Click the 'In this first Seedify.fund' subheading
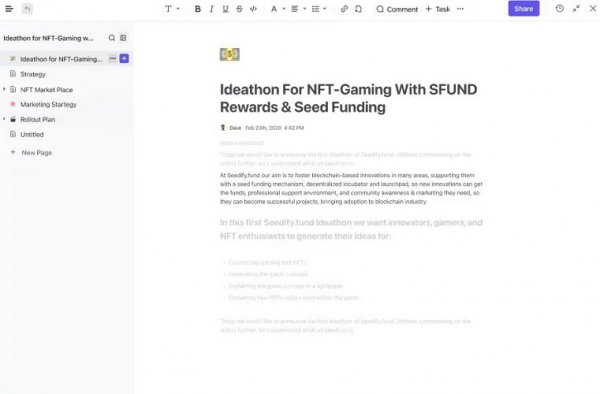 coord(351,229)
